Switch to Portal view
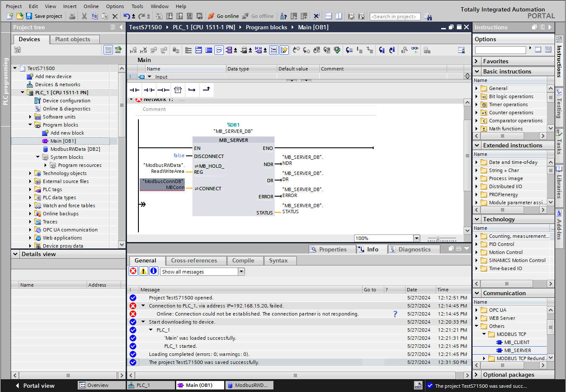 pos(35,386)
